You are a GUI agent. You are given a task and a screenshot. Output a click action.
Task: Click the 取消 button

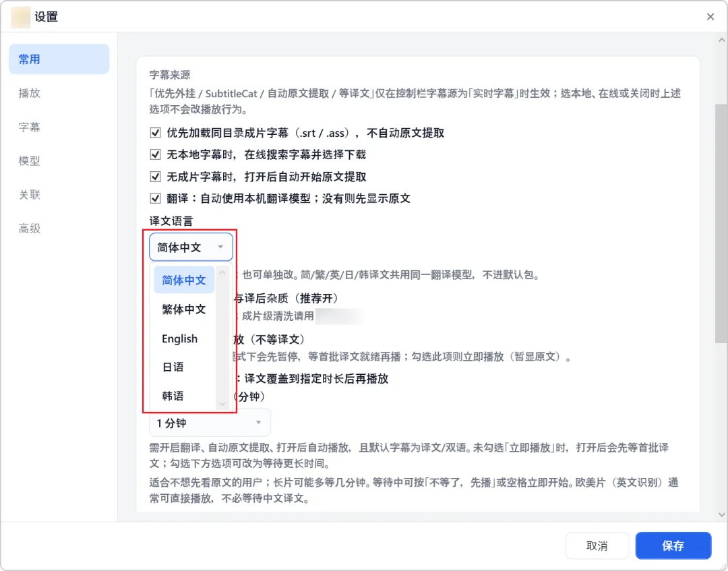[597, 545]
